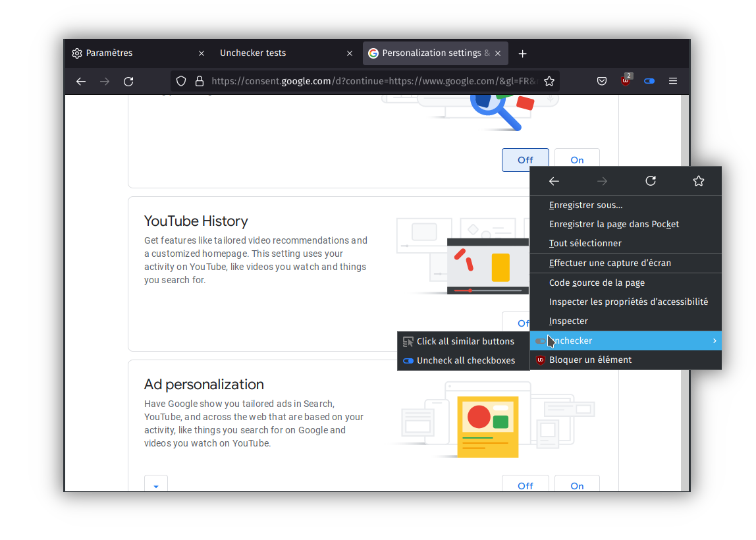Select Inspecter les propriétés d'accessibilité
The height and width of the screenshot is (540, 756).
tap(626, 302)
